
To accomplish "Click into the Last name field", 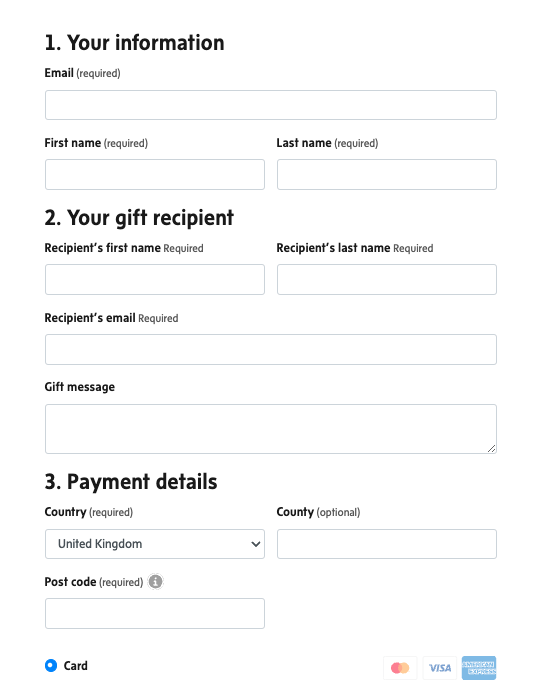I will (387, 174).
